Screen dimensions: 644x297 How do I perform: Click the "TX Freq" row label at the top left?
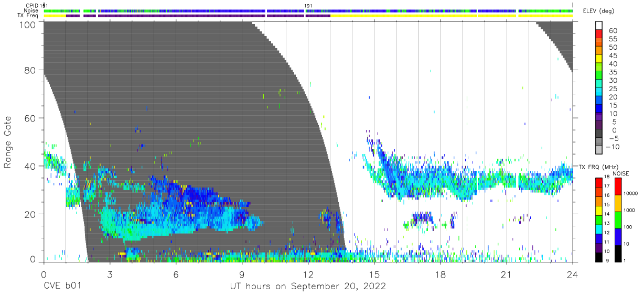click(28, 16)
